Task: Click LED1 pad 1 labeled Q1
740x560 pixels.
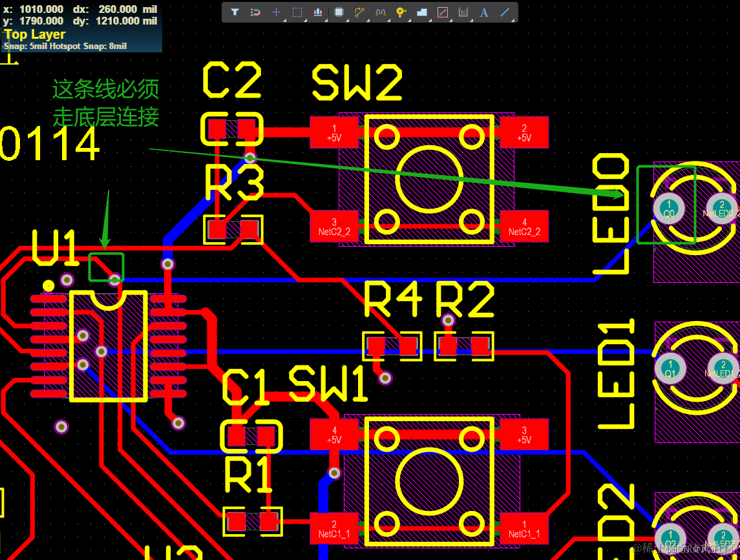Action: pyautogui.click(x=670, y=368)
